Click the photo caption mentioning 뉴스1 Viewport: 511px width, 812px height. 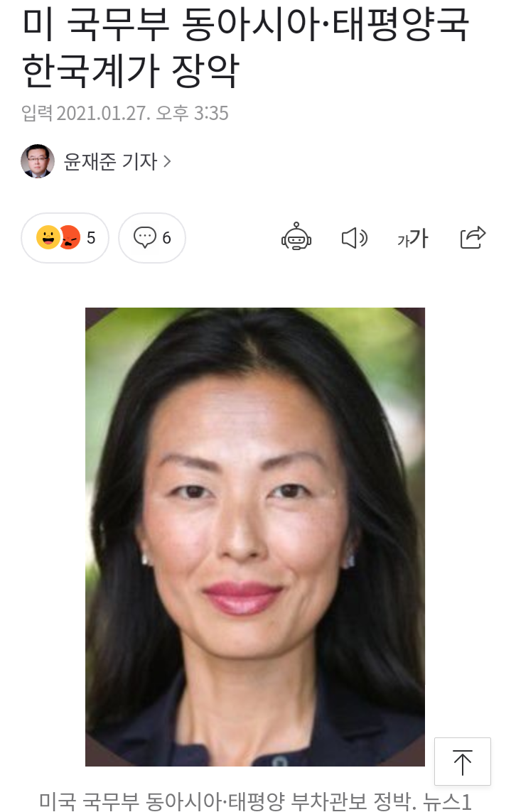point(255,801)
